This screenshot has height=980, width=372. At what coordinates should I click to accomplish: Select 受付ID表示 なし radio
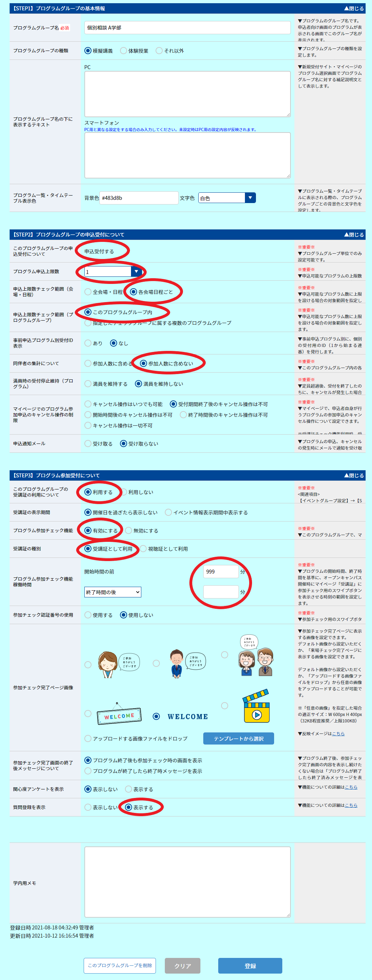tap(113, 343)
